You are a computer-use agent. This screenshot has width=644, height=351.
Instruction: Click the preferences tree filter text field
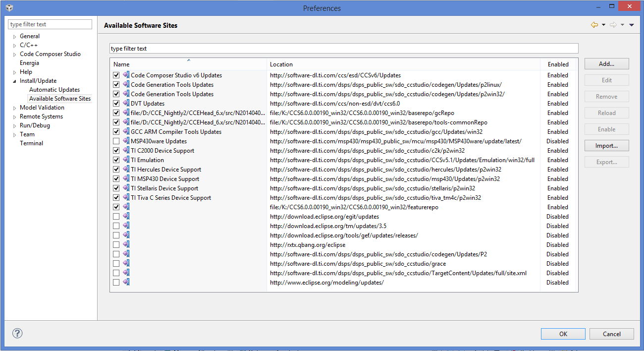pos(50,24)
